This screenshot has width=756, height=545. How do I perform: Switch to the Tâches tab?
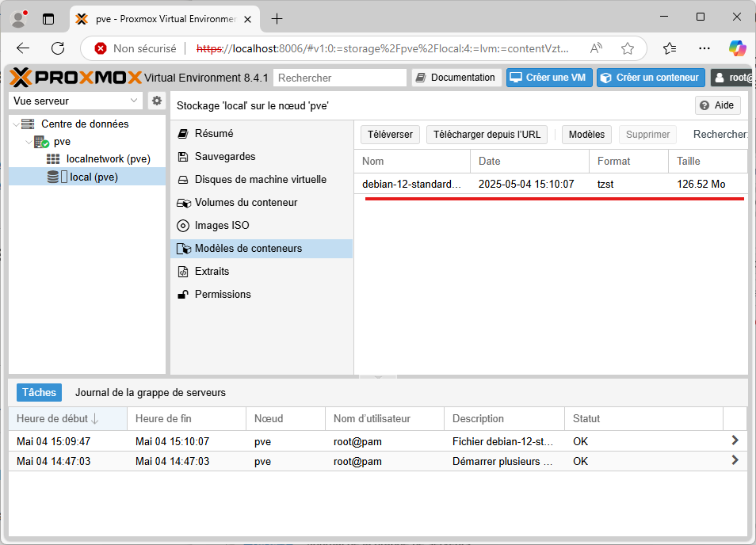pyautogui.click(x=39, y=393)
